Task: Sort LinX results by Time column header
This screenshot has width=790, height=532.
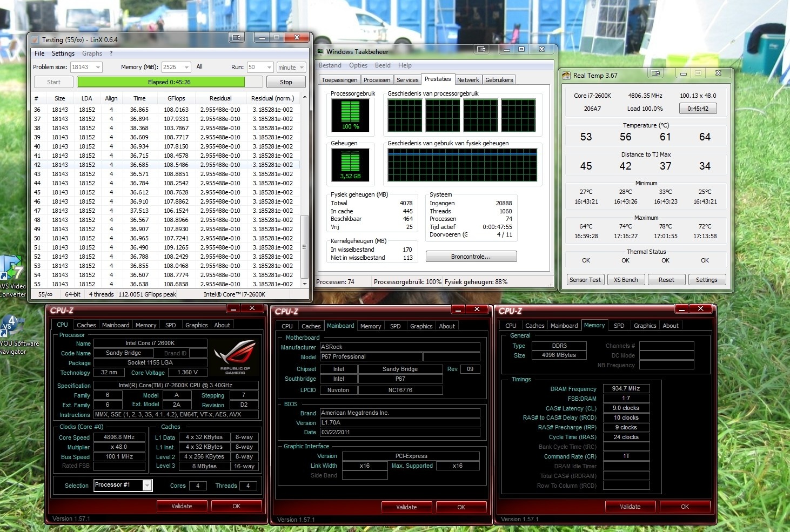Action: click(139, 98)
